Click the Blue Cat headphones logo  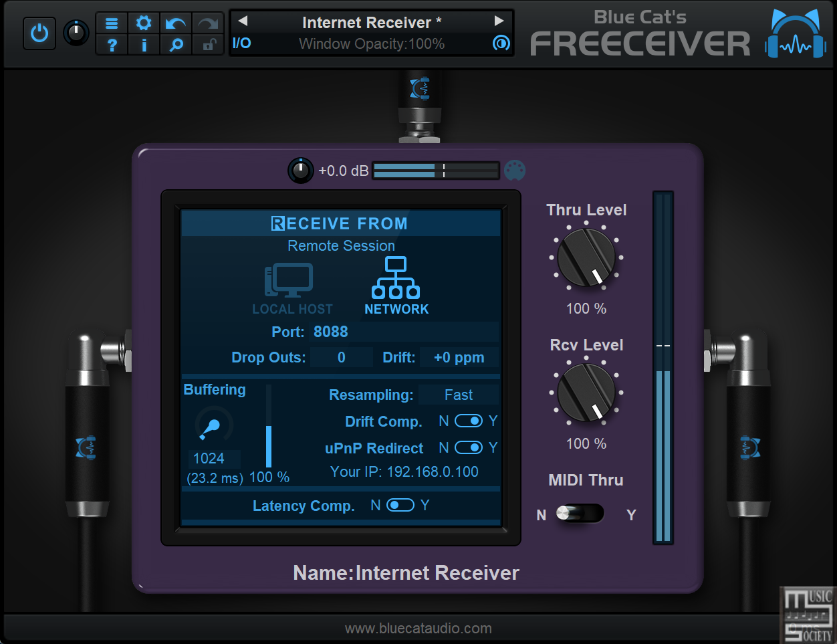796,33
